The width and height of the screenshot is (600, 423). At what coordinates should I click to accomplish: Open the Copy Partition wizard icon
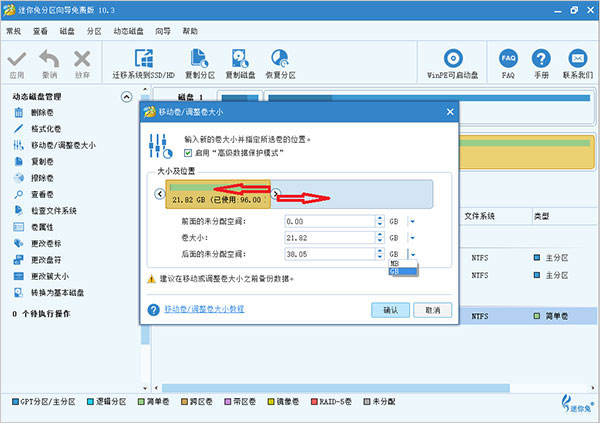(x=199, y=59)
